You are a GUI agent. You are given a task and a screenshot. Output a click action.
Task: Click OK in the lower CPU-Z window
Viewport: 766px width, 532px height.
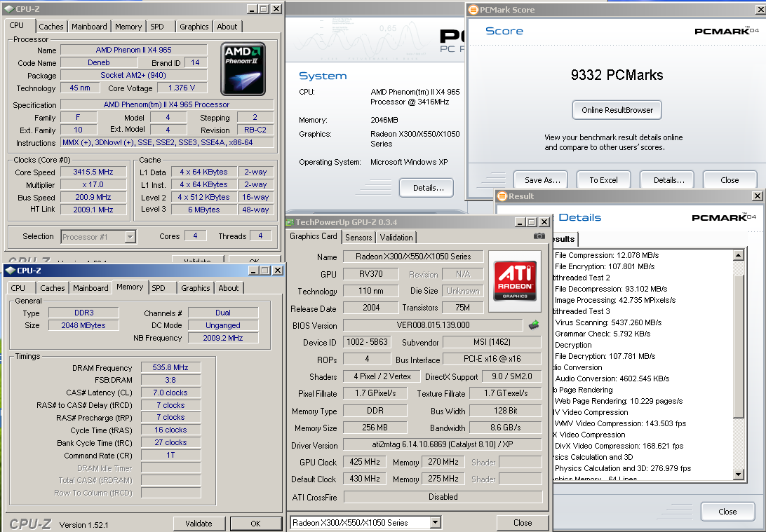[x=255, y=523]
